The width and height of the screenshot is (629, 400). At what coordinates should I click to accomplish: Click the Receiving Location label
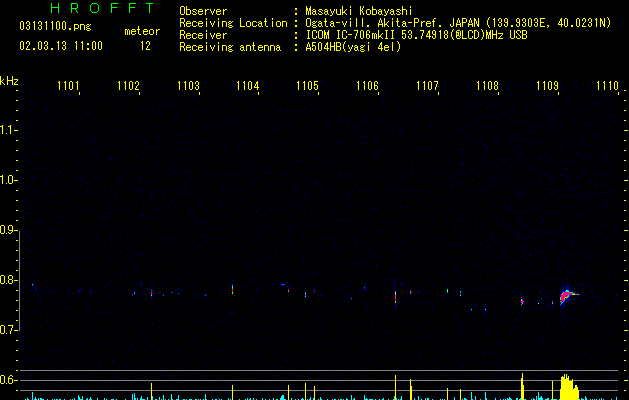click(x=233, y=23)
